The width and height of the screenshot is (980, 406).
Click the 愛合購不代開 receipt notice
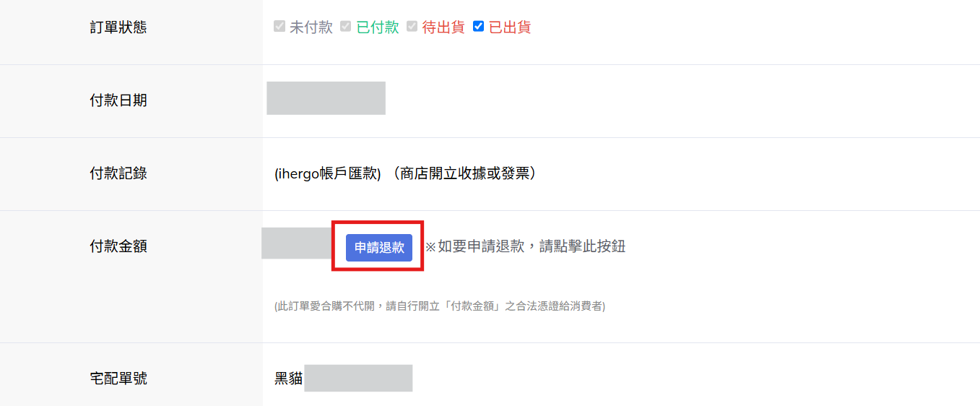pyautogui.click(x=440, y=306)
